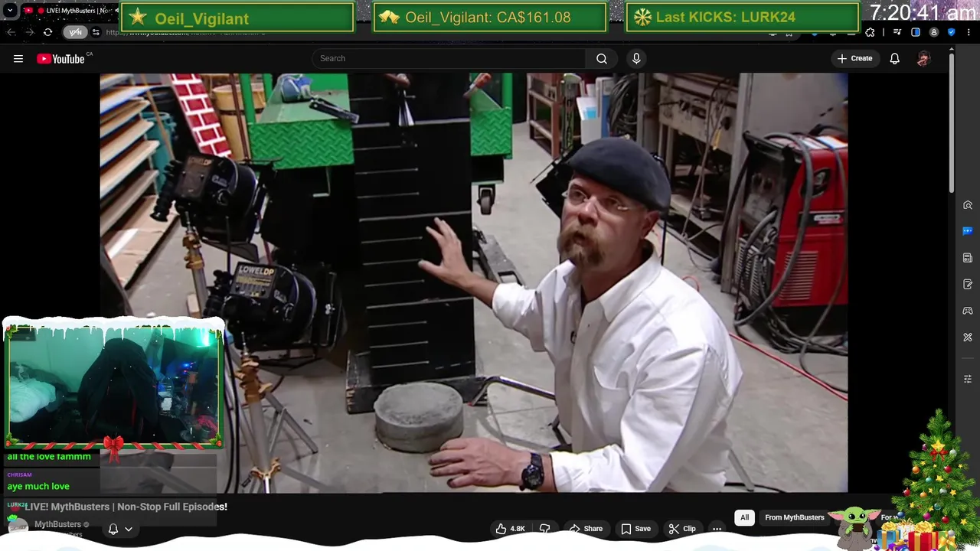The width and height of the screenshot is (980, 551).
Task: Expand the subscription notification bell dropdown
Action: tap(120, 529)
